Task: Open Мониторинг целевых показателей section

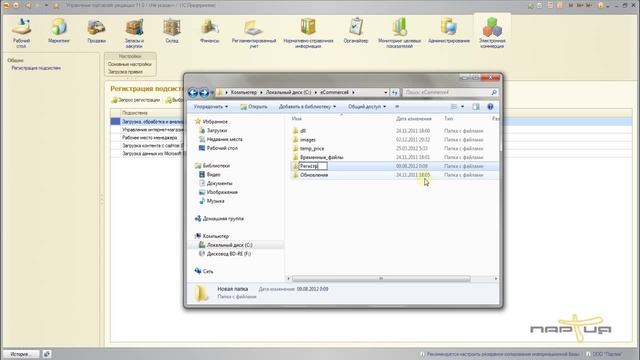Action: click(x=400, y=33)
